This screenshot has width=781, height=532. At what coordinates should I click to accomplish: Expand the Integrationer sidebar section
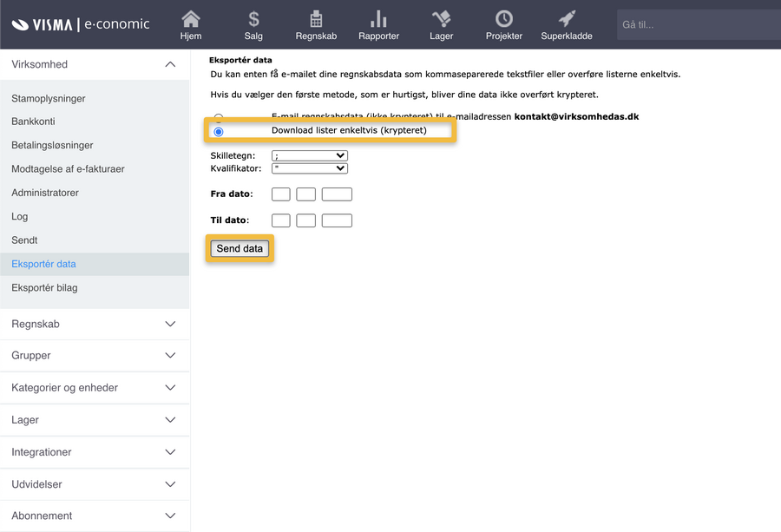pyautogui.click(x=170, y=452)
